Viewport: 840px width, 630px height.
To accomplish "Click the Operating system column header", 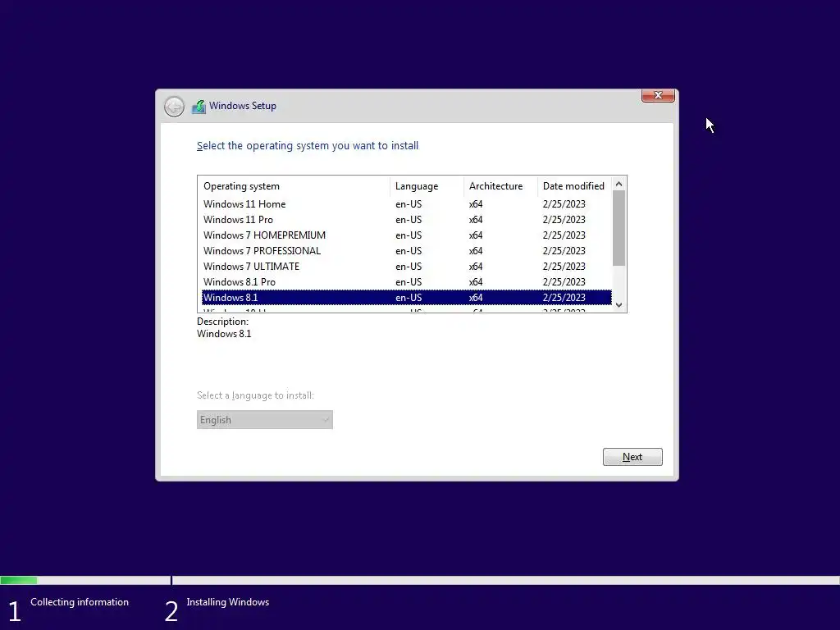I will [x=294, y=186].
